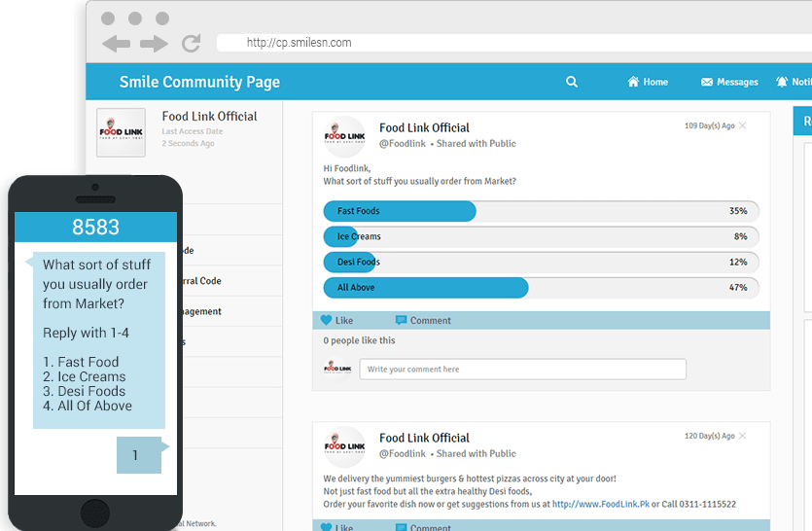
Task: Select the Fast Foods poll option
Action: [x=400, y=211]
